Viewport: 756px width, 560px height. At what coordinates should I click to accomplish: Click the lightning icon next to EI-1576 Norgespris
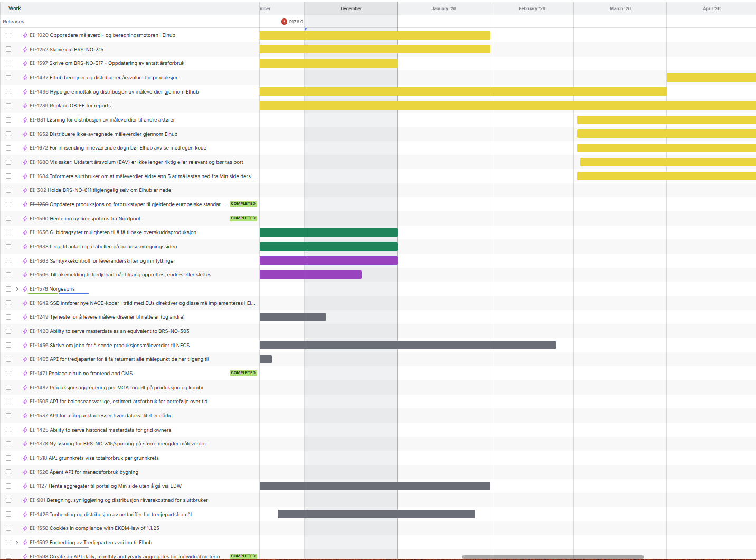coord(25,289)
